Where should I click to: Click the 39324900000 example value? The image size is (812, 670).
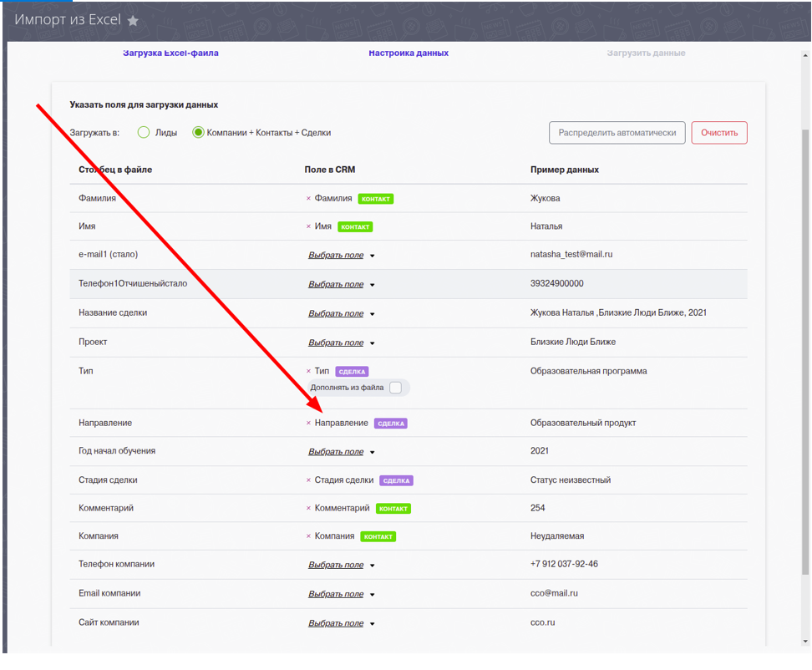tap(556, 283)
